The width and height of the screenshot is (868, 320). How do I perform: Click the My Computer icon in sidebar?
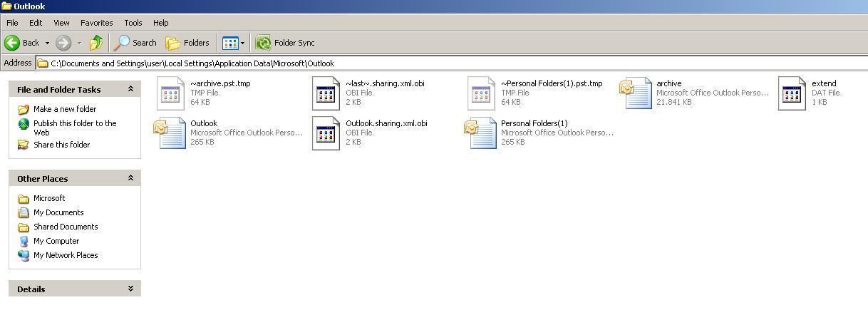point(24,241)
